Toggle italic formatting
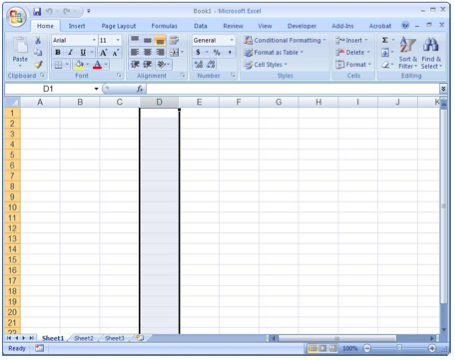 pos(70,53)
